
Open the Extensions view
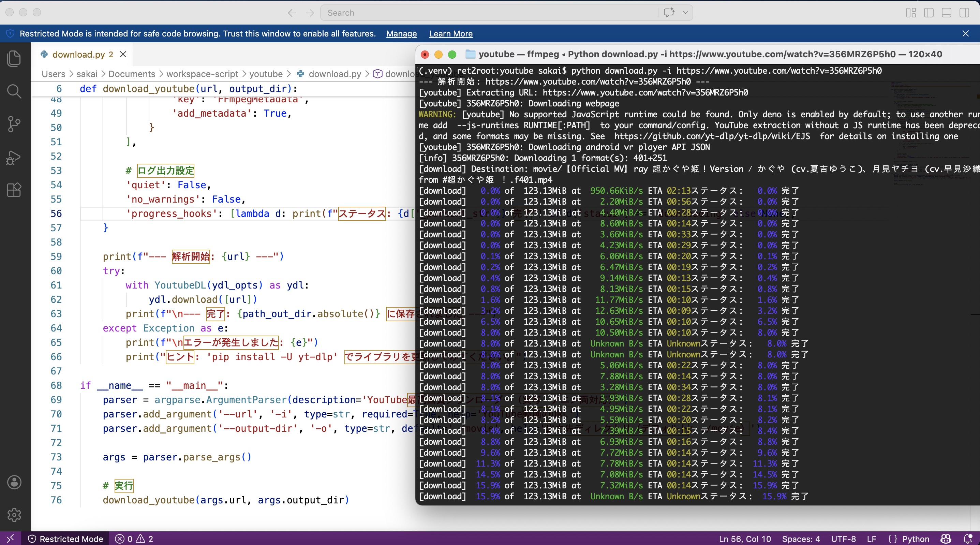click(14, 190)
